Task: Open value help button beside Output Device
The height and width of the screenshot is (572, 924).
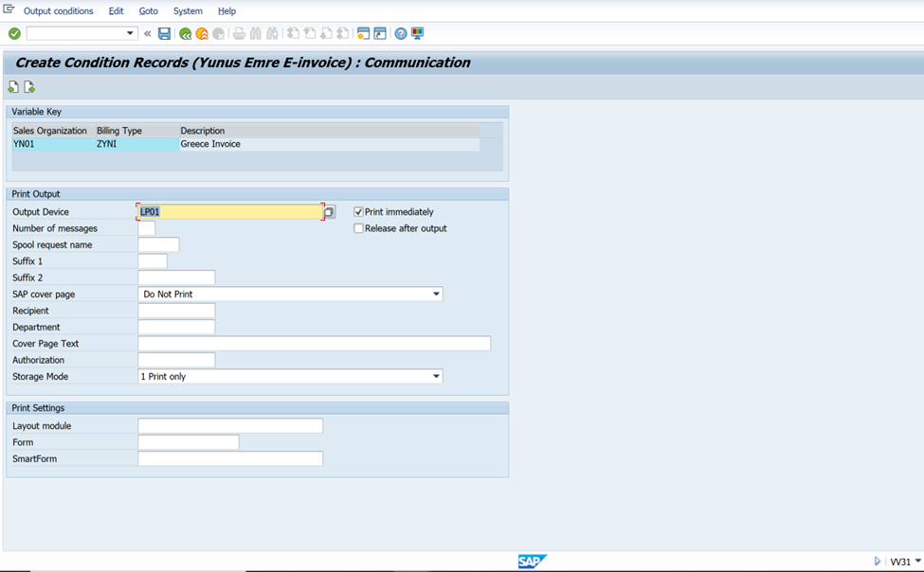Action: (x=329, y=211)
